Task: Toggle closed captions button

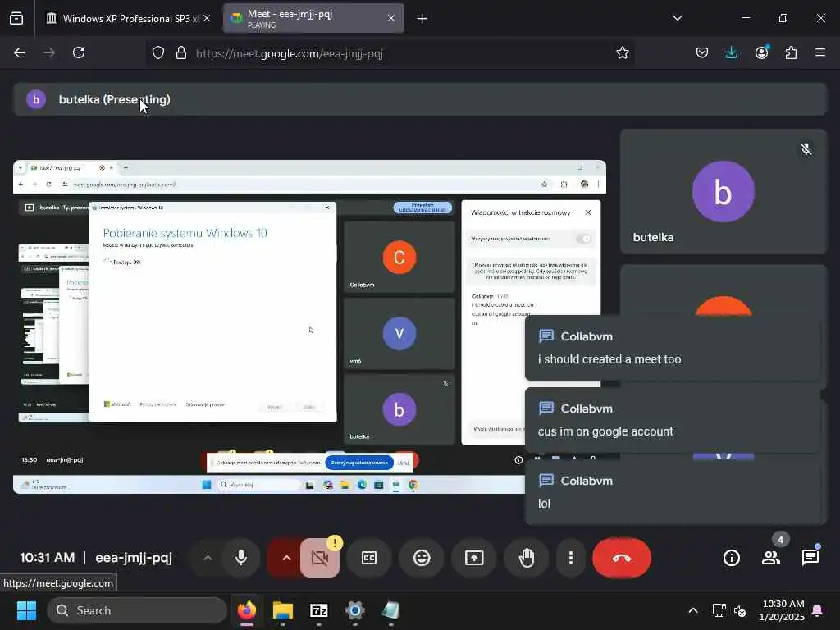Action: (x=369, y=558)
